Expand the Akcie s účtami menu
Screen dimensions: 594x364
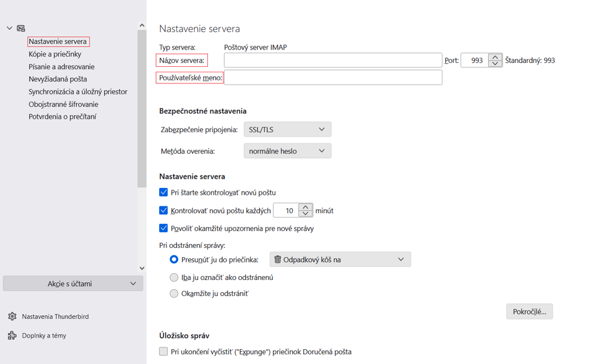73,284
